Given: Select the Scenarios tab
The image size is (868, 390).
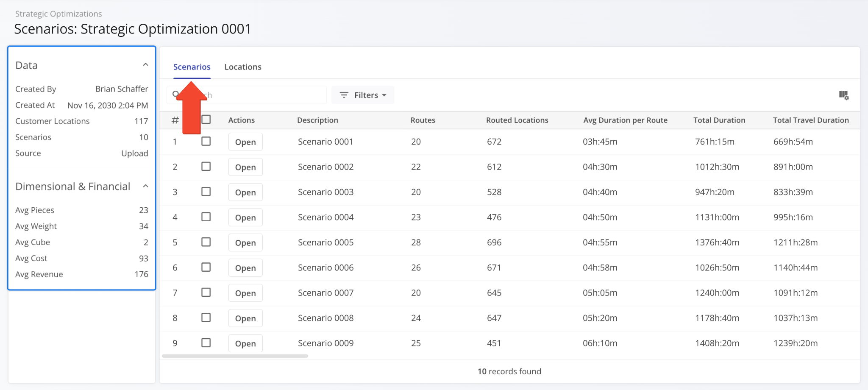Looking at the screenshot, I should pyautogui.click(x=192, y=67).
